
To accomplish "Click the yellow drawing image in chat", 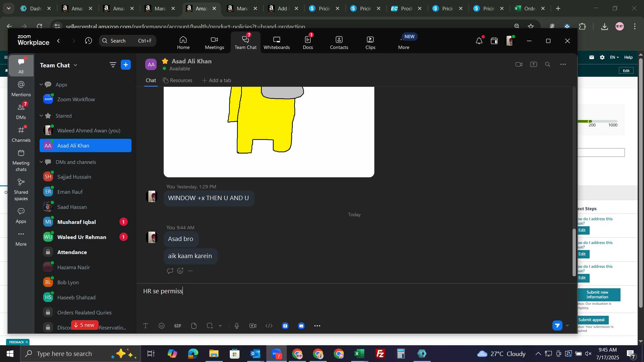I will pyautogui.click(x=269, y=131).
